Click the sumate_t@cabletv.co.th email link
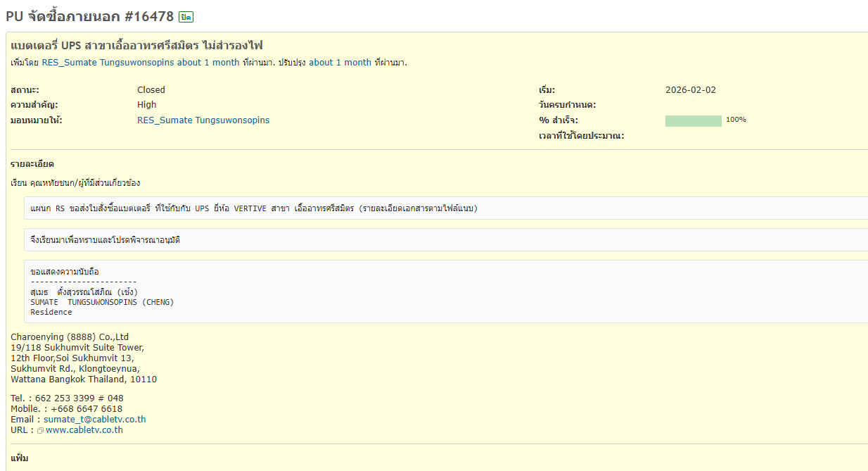Viewport: 868px width, 471px height. point(95,420)
